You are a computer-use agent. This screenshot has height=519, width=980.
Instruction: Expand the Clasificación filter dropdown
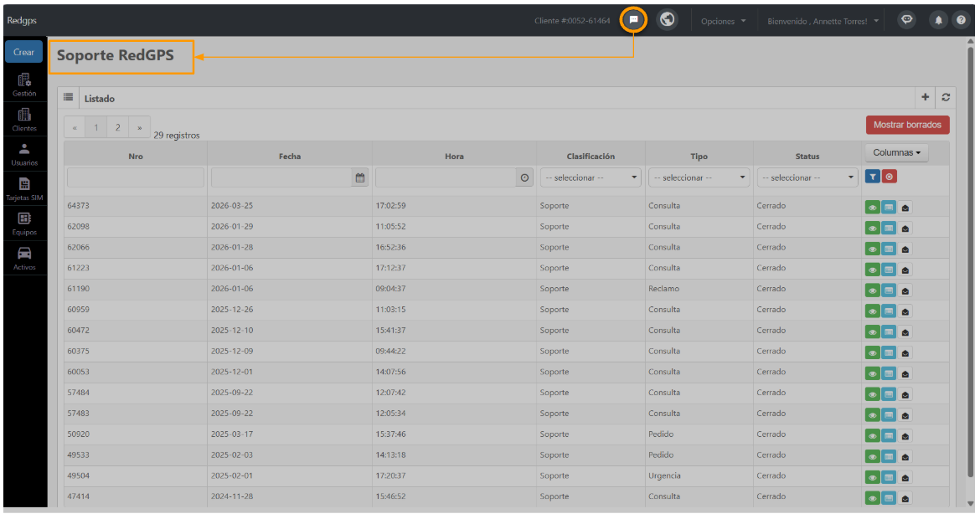pyautogui.click(x=590, y=178)
